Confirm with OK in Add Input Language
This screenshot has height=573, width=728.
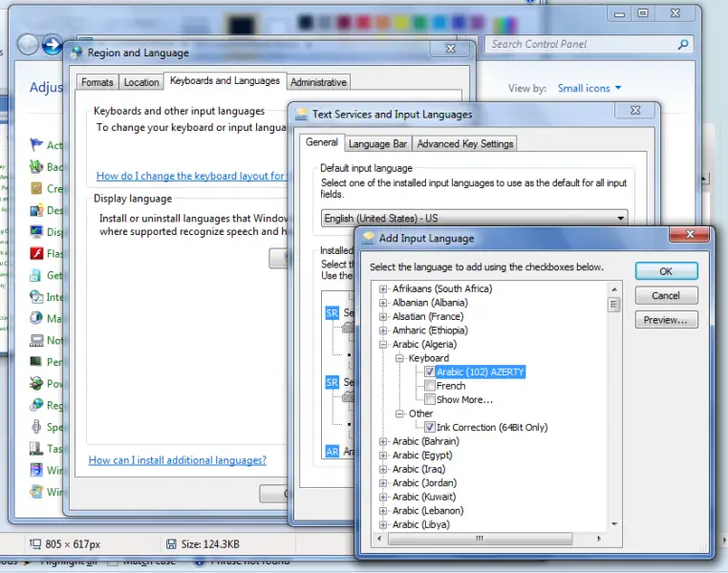click(x=666, y=271)
